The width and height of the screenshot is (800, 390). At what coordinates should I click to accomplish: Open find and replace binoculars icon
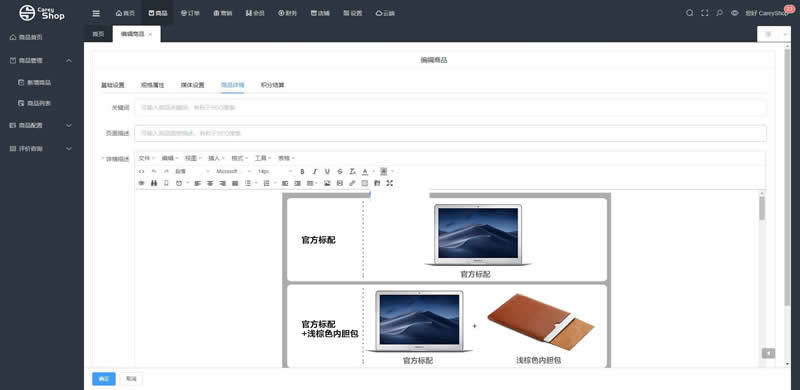(x=154, y=183)
